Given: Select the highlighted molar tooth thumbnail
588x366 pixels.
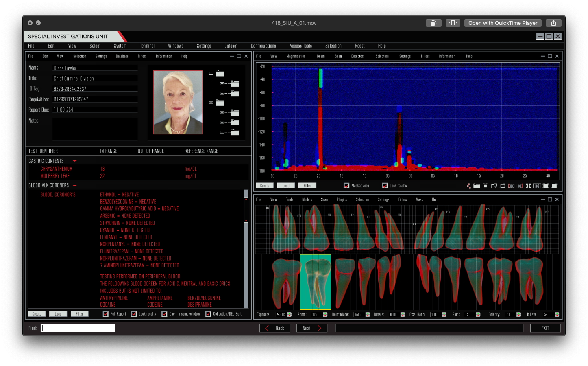Looking at the screenshot, I should click(316, 282).
